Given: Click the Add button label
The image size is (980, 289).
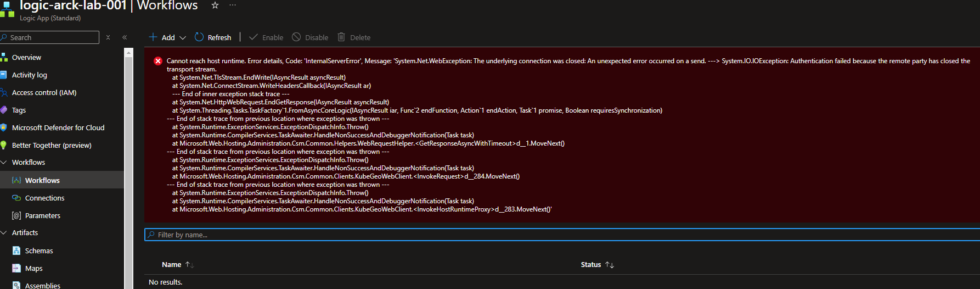Looking at the screenshot, I should 168,37.
